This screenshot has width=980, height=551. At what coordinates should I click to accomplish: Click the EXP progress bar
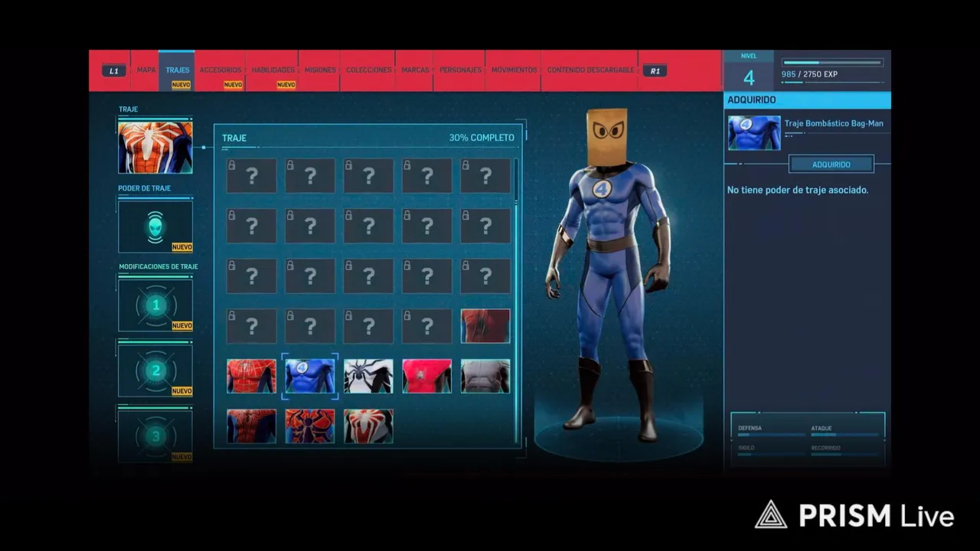click(832, 63)
